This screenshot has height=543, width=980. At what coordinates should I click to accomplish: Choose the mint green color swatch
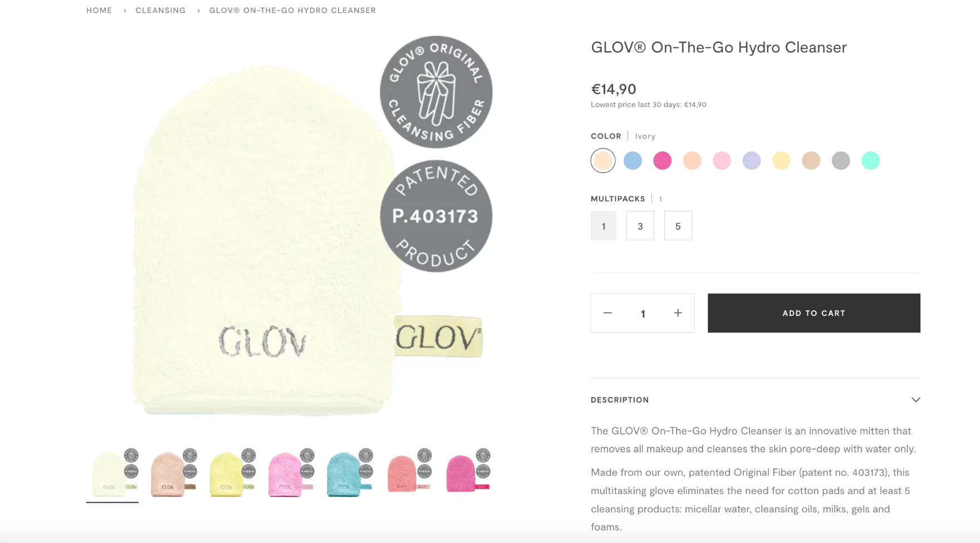(x=871, y=161)
